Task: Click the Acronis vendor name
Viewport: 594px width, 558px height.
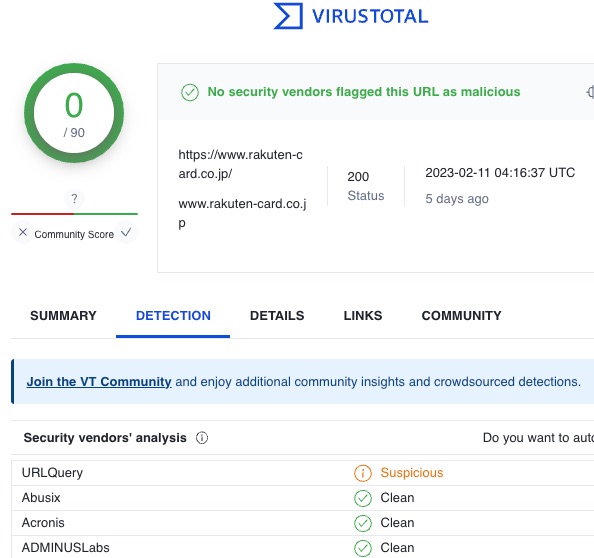Action: [x=43, y=523]
